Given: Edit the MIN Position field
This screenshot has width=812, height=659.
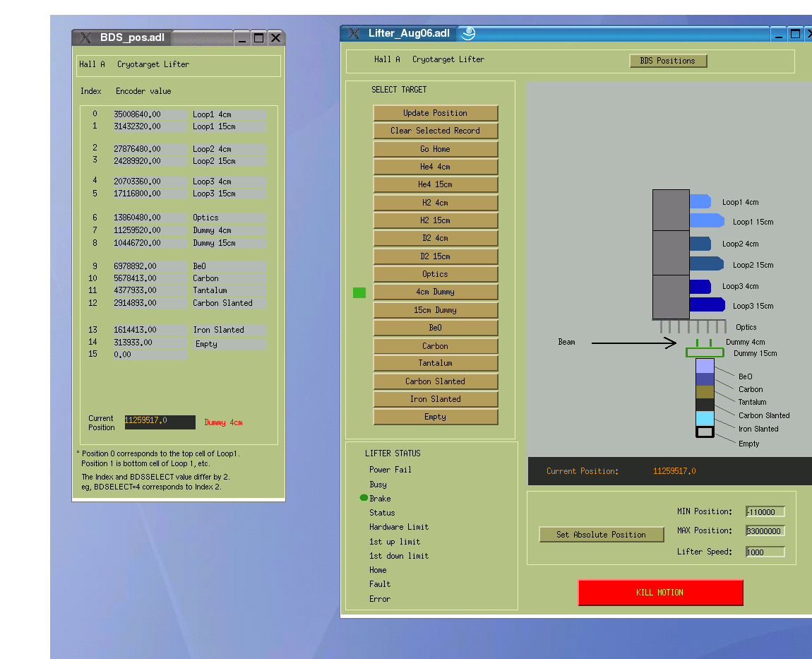Looking at the screenshot, I should [765, 512].
